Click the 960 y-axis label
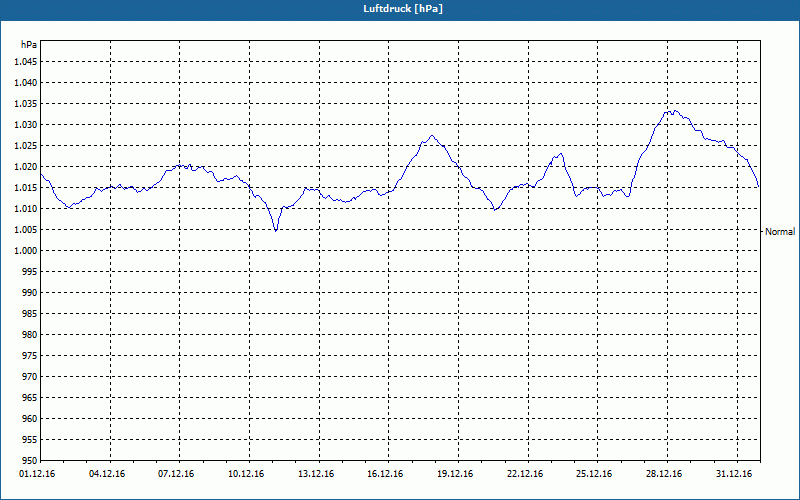800x500 pixels. point(30,419)
